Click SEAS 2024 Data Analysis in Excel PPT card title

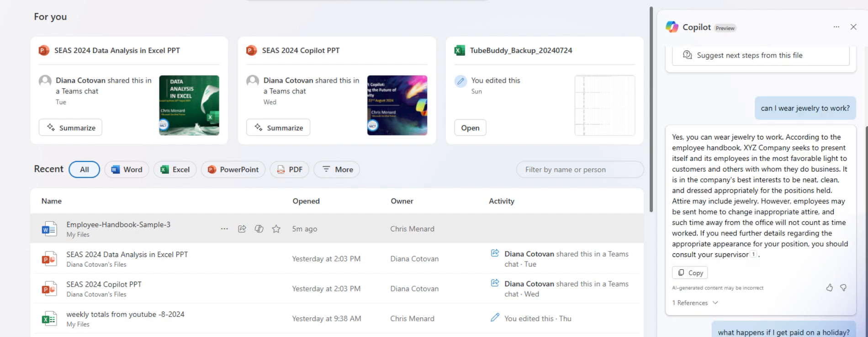tap(117, 50)
